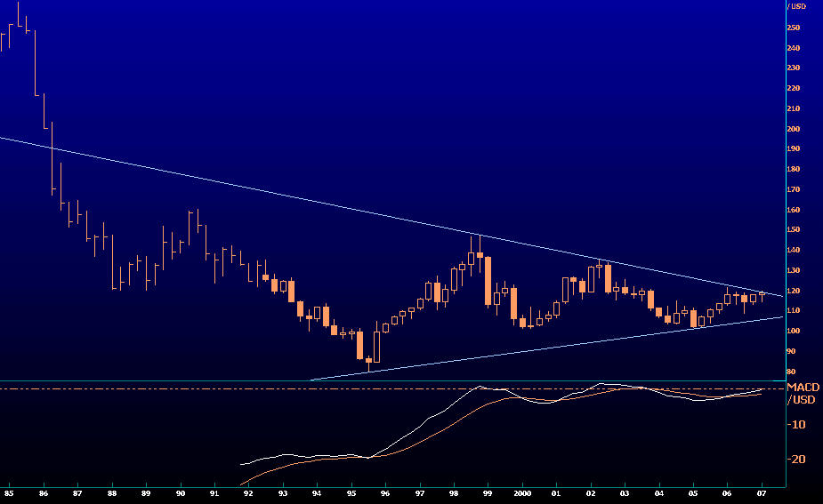This screenshot has width=823, height=504.
Task: Select year 86 on the time axis
Action: coord(44,493)
